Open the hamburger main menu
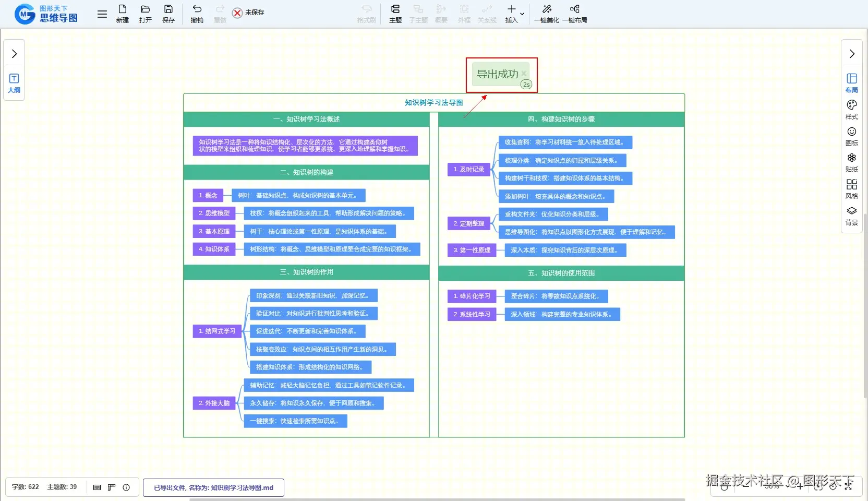The height and width of the screenshot is (501, 868). pos(102,14)
